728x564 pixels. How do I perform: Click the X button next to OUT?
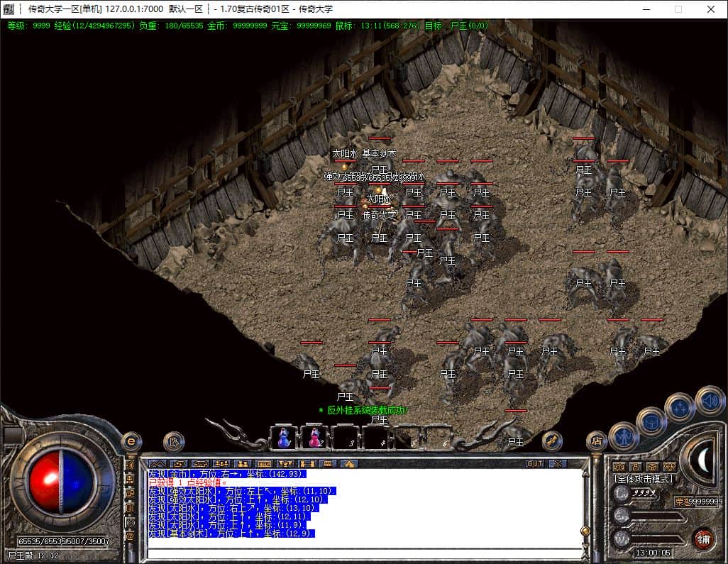tap(558, 463)
